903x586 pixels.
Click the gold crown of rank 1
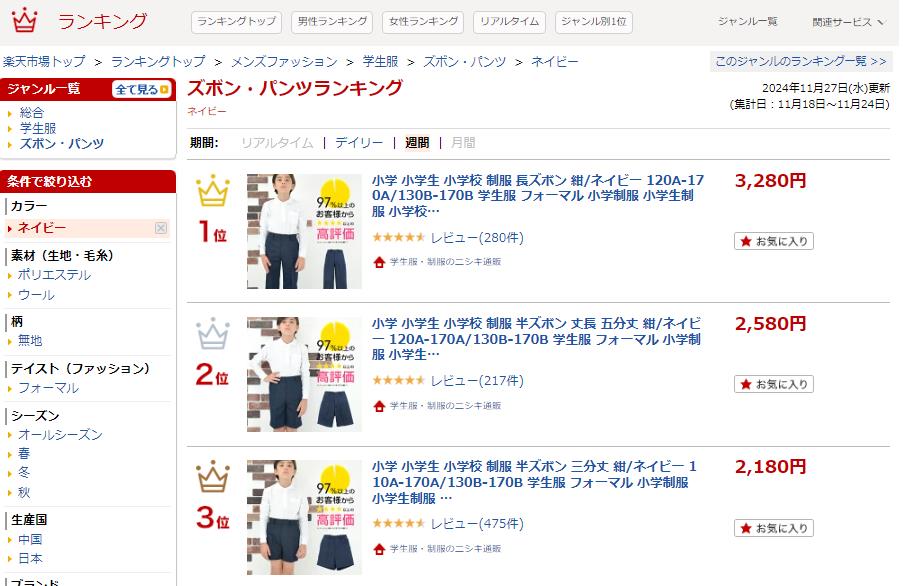(x=213, y=190)
